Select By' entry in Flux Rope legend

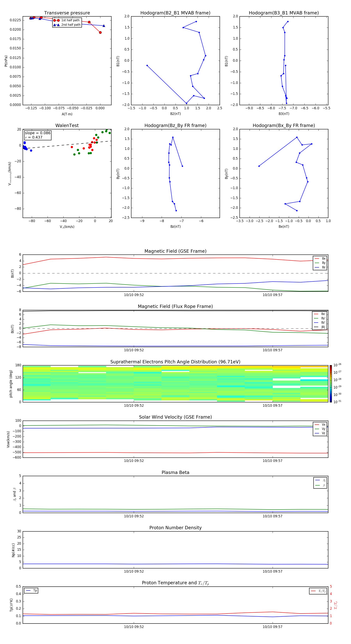click(320, 318)
